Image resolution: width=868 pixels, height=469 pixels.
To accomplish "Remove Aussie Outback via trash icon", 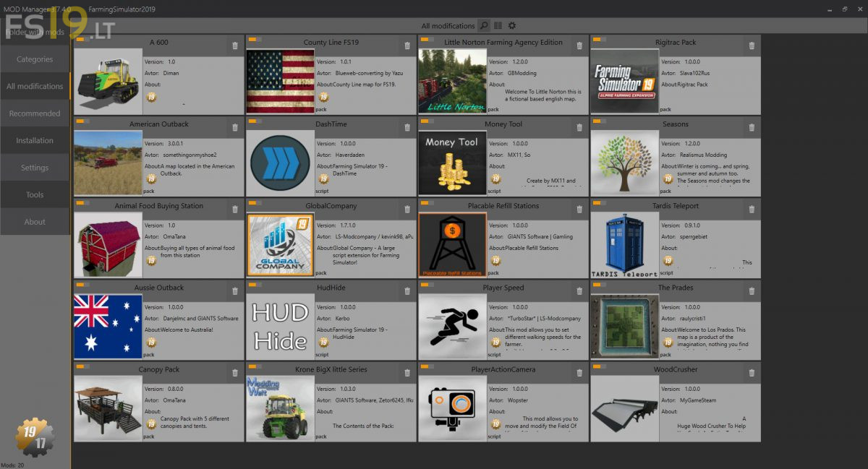I will coord(235,291).
